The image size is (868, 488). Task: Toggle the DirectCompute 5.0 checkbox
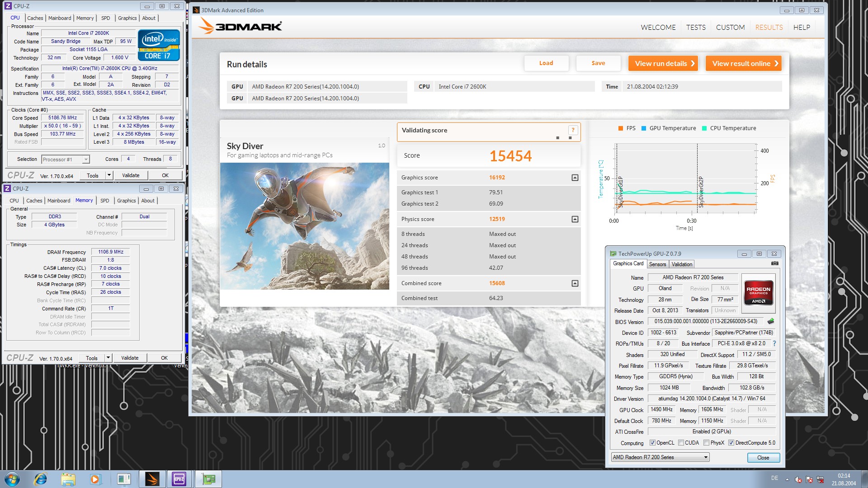point(731,443)
